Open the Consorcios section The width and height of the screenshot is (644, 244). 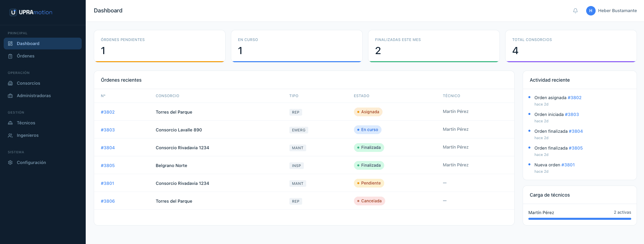(x=43, y=83)
